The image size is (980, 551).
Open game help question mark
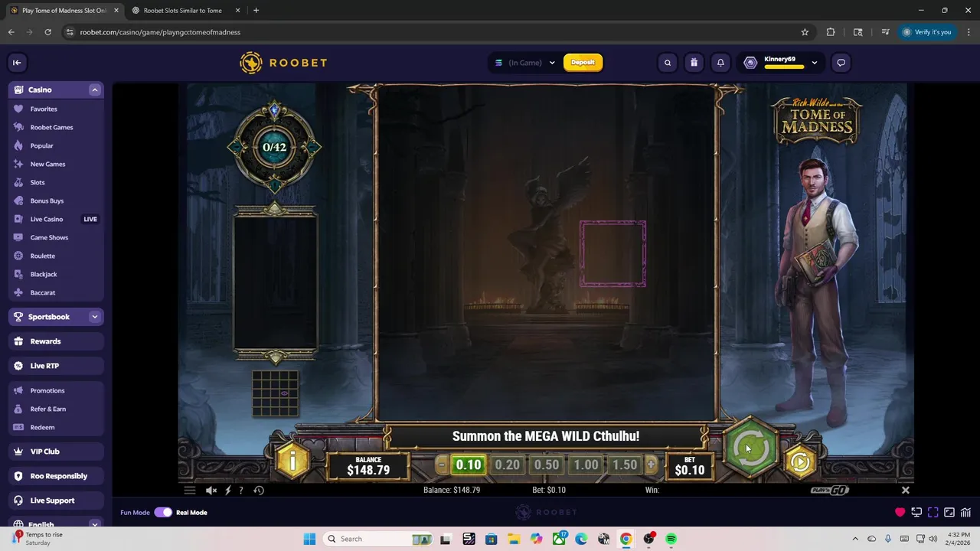coord(241,490)
